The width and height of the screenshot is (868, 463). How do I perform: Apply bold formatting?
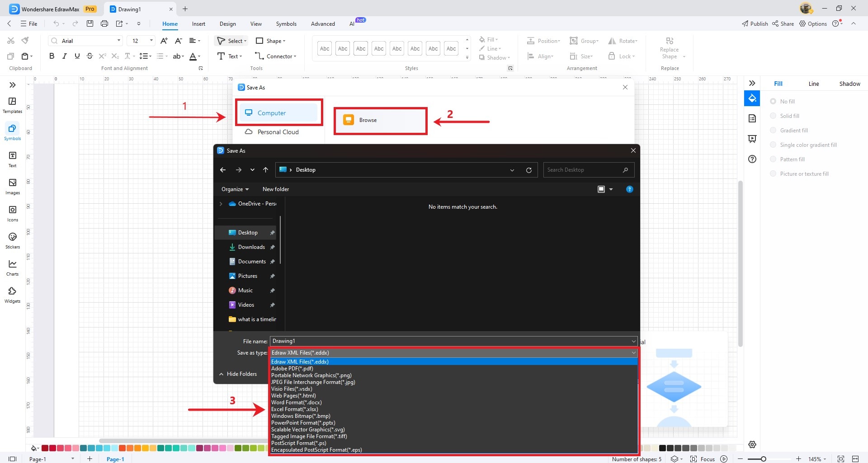tap(52, 56)
